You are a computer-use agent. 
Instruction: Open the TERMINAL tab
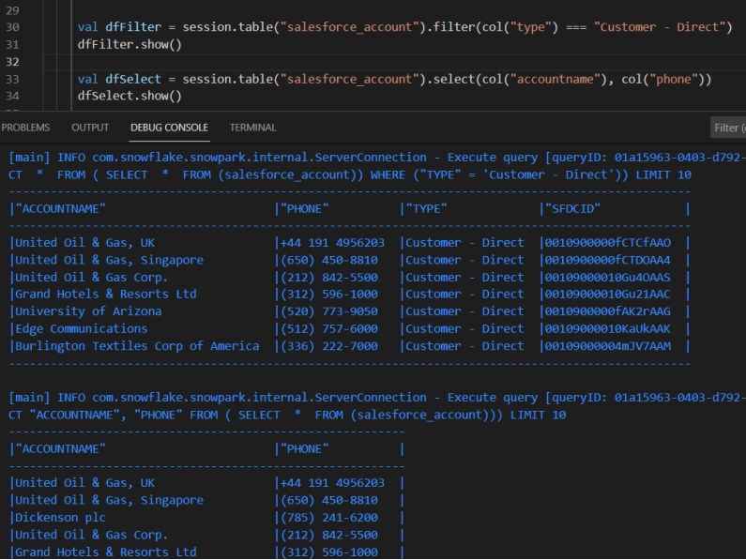tap(252, 128)
